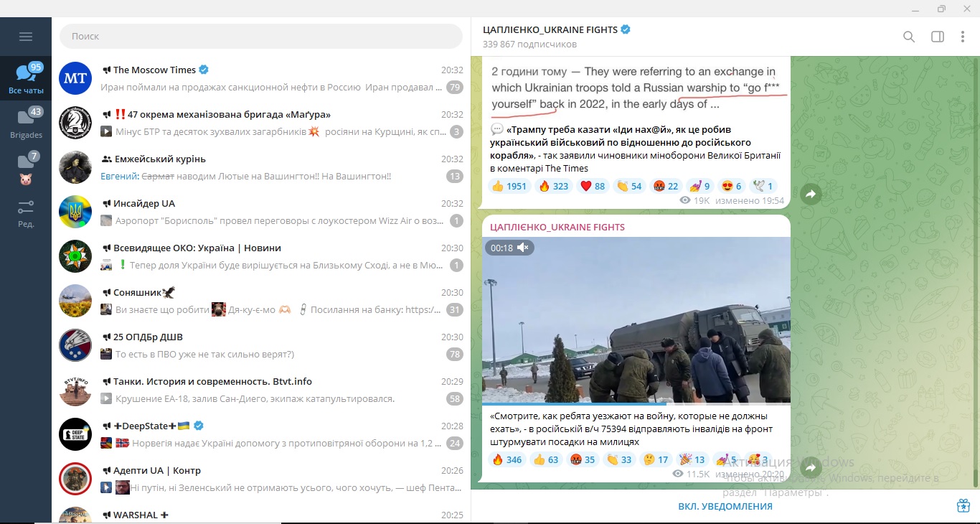This screenshot has height=524, width=980.
Task: Open forwarded source ЦАПЛІЄНКО_UKRAINE FIGHTS above the video
Action: click(557, 227)
